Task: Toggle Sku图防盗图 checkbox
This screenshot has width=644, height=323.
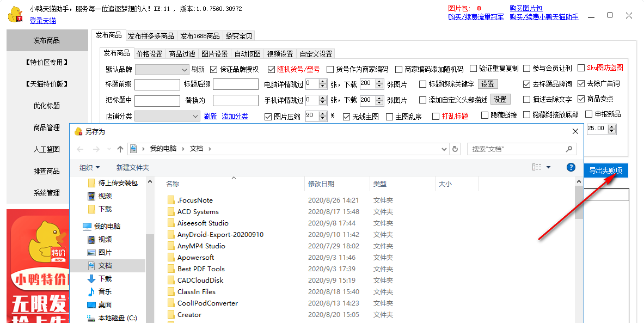Action: click(x=581, y=68)
